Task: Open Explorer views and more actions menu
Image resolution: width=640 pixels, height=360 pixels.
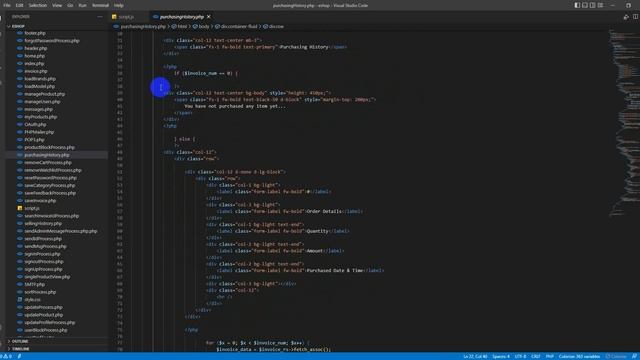Action: pos(100,17)
